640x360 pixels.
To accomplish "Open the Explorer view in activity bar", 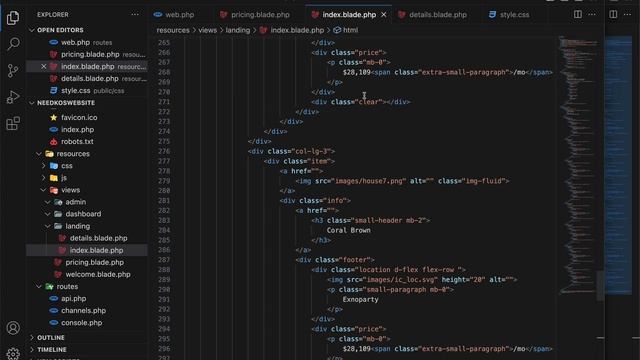I will (13, 18).
